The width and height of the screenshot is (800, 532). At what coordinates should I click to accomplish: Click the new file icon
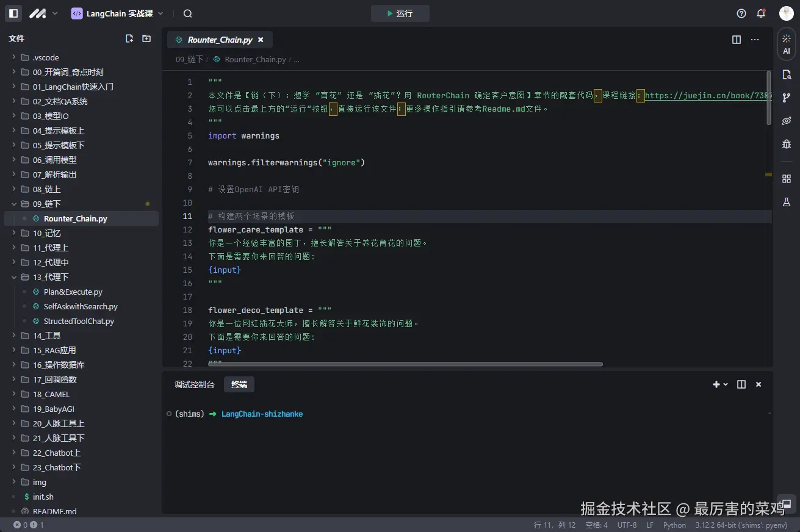(129, 38)
